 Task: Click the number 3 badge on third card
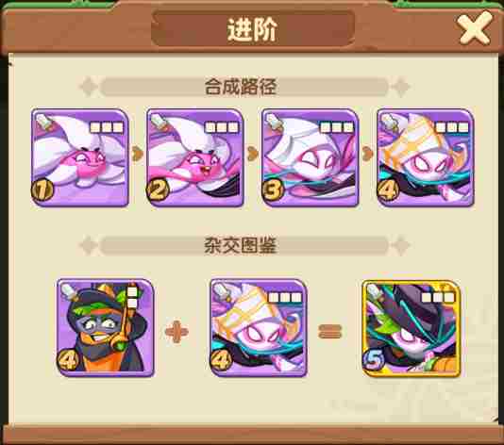(x=273, y=190)
